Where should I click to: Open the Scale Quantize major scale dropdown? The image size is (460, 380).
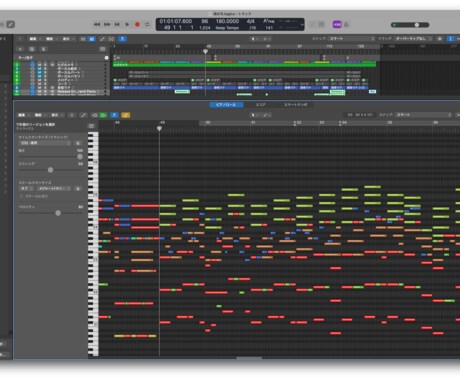tap(54, 188)
